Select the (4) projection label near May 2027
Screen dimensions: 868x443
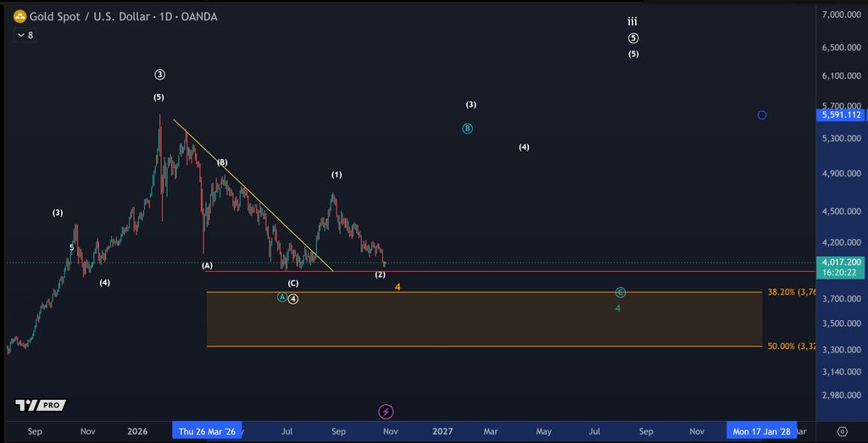(524, 147)
